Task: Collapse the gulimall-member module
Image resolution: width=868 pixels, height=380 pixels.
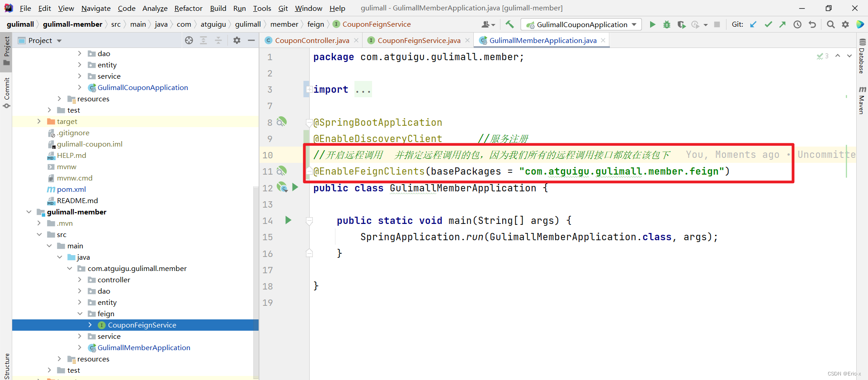Action: pyautogui.click(x=29, y=212)
